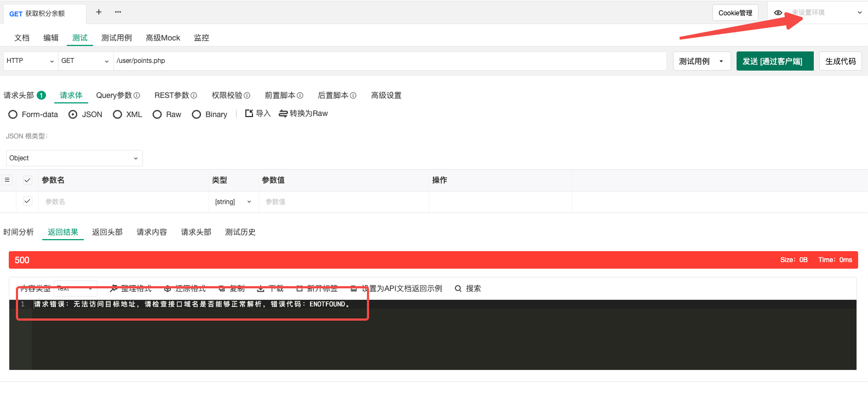Switch to the 高级Mock tab
The height and width of the screenshot is (406, 868).
[163, 38]
